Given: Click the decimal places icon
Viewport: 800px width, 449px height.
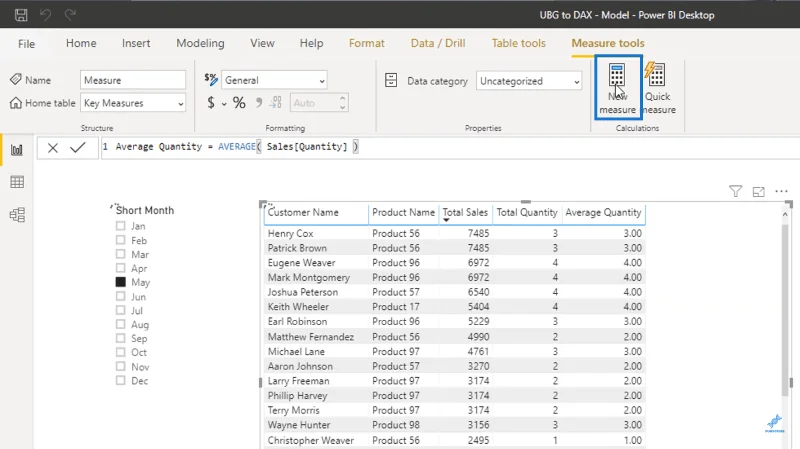Looking at the screenshot, I should tap(276, 103).
